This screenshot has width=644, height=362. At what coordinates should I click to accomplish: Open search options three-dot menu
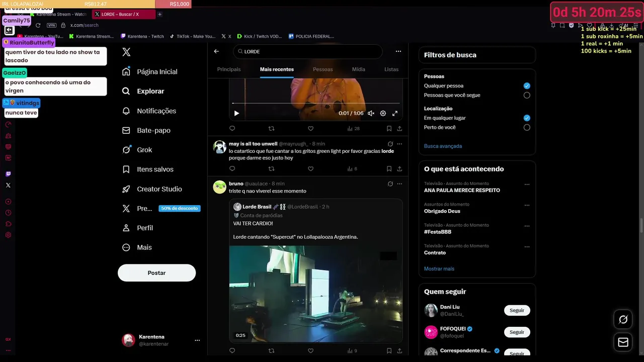pos(398,51)
